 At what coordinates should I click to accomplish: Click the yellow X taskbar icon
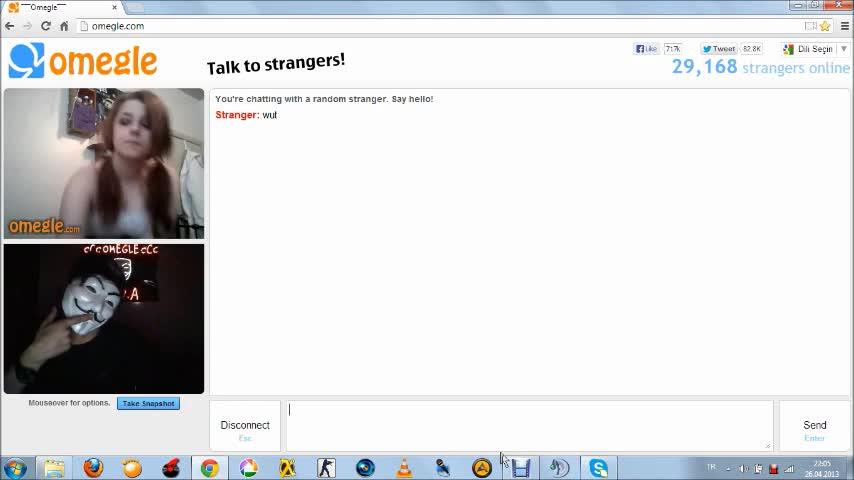287,468
